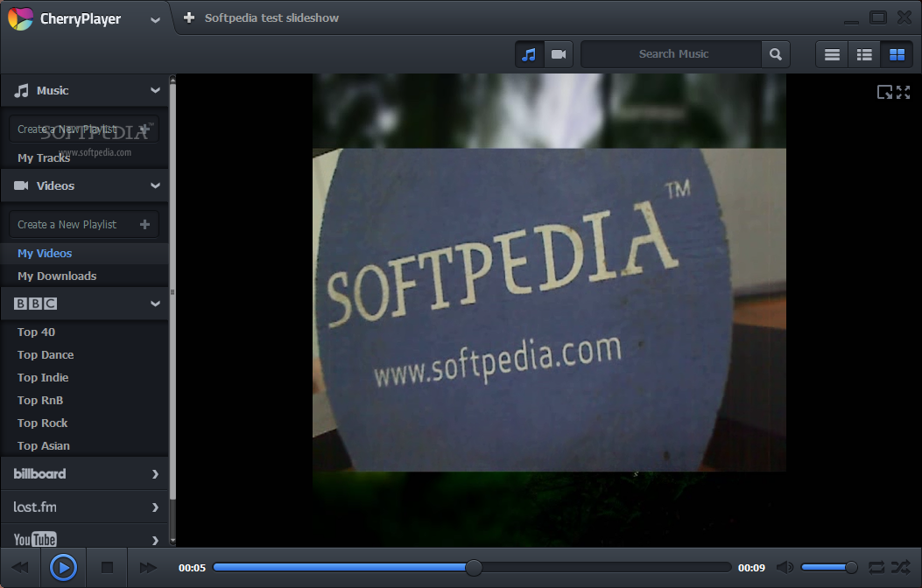Detach the video into its own window
Viewport: 922px width, 588px height.
pyautogui.click(x=886, y=91)
